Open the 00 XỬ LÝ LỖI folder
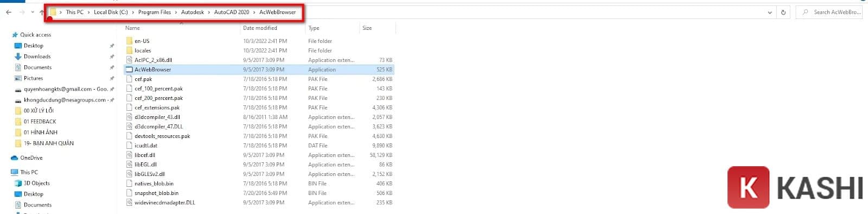 click(x=39, y=111)
